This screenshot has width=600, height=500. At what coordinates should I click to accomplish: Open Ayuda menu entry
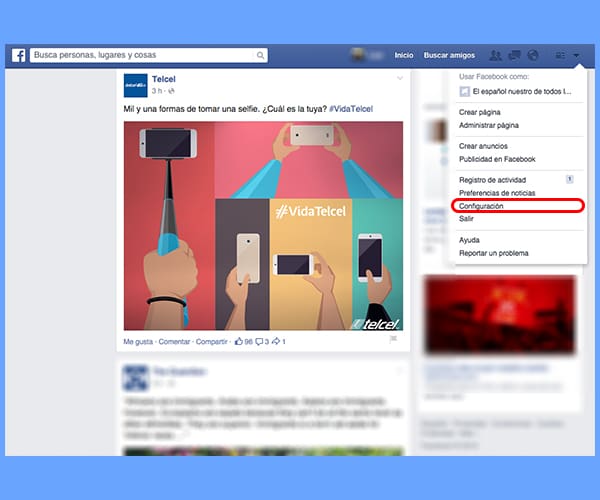[x=469, y=240]
